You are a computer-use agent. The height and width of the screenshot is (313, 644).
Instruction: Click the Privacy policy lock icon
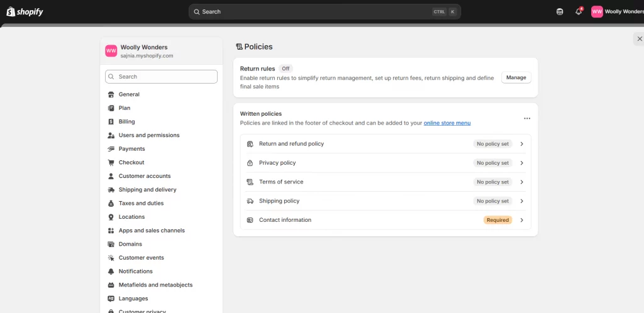pyautogui.click(x=250, y=163)
